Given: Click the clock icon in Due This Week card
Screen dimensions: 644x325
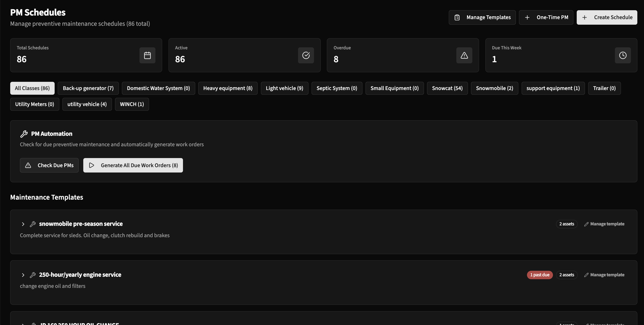Looking at the screenshot, I should click(x=622, y=55).
